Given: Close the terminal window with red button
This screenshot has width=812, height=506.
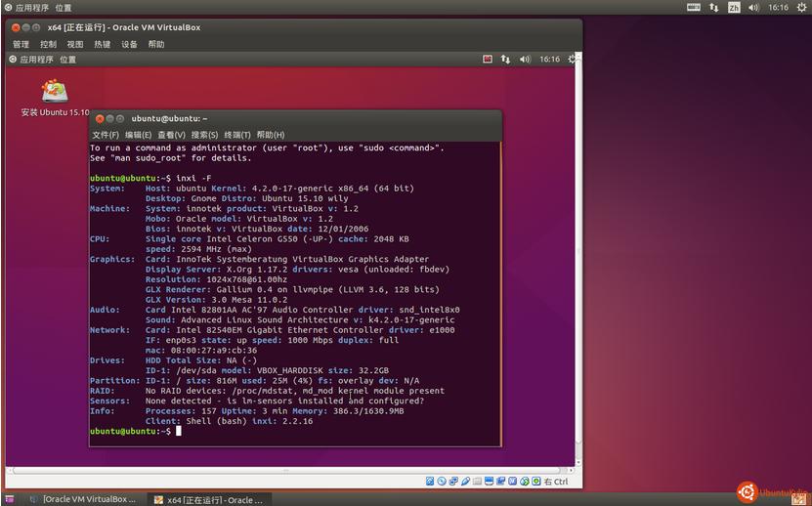Looking at the screenshot, I should (x=100, y=118).
